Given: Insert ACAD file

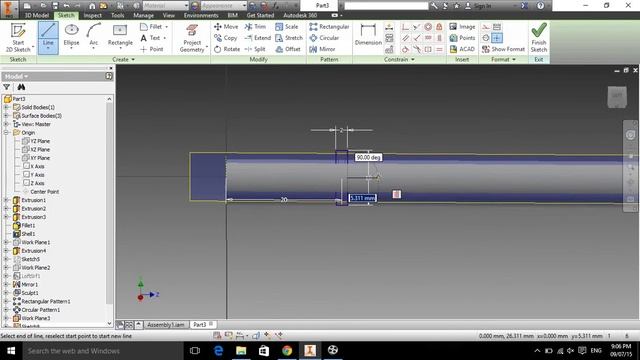Looking at the screenshot, I should (x=462, y=49).
